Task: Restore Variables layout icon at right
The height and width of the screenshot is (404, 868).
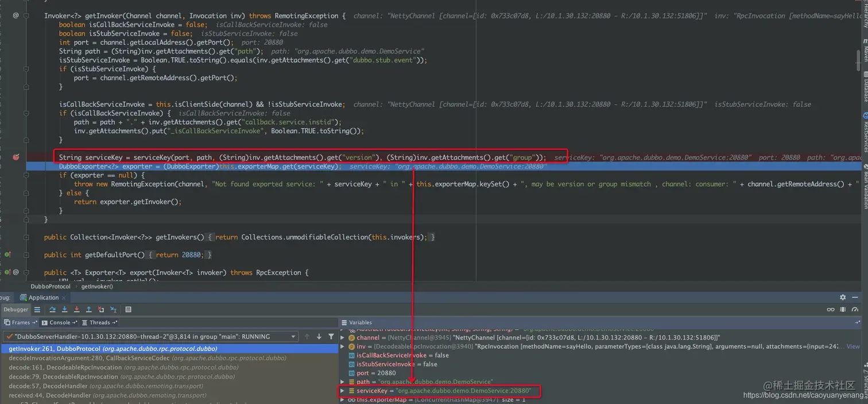Action: (x=859, y=322)
